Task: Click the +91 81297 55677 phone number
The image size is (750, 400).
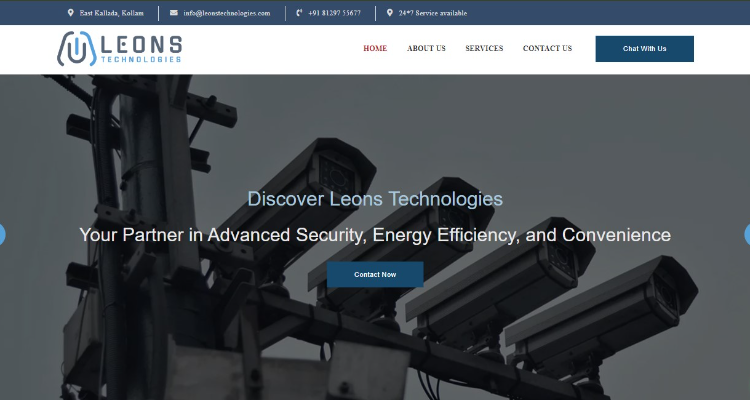Action: click(x=334, y=13)
